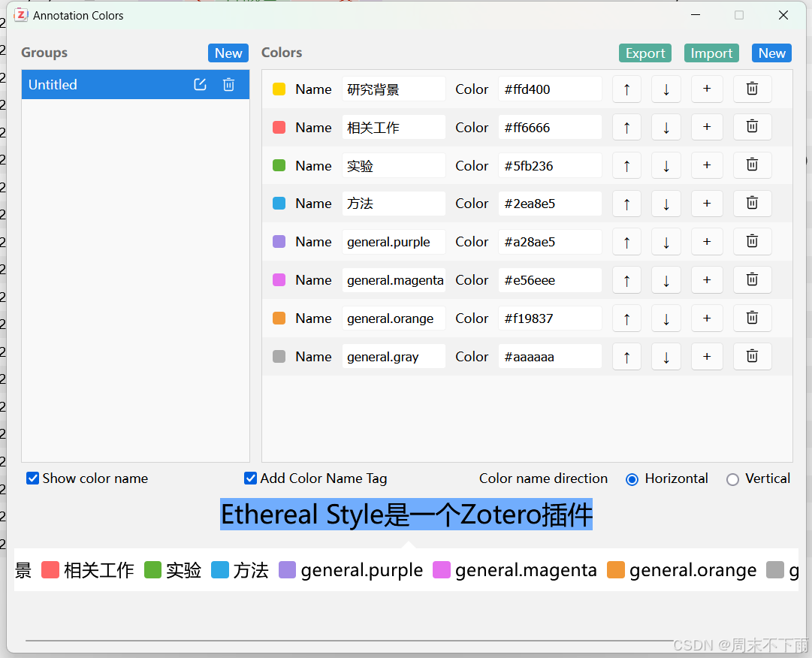Delete the general.gray row
The image size is (812, 658).
[753, 357]
